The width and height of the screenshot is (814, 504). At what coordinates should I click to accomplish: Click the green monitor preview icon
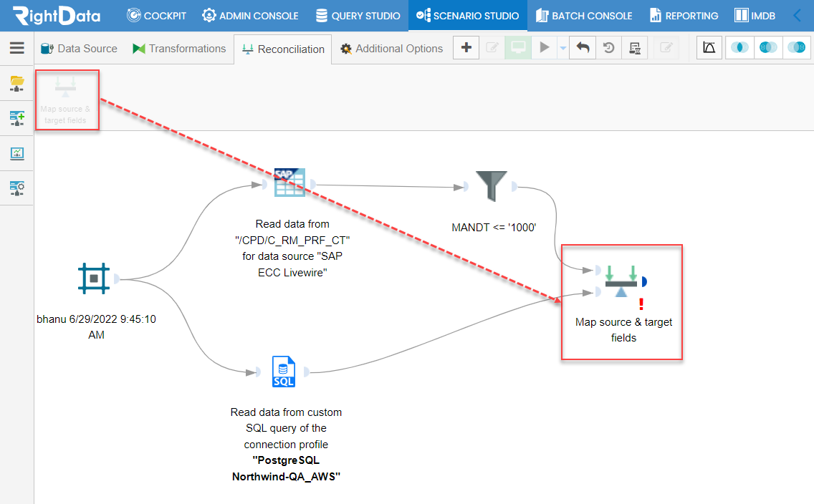click(518, 48)
